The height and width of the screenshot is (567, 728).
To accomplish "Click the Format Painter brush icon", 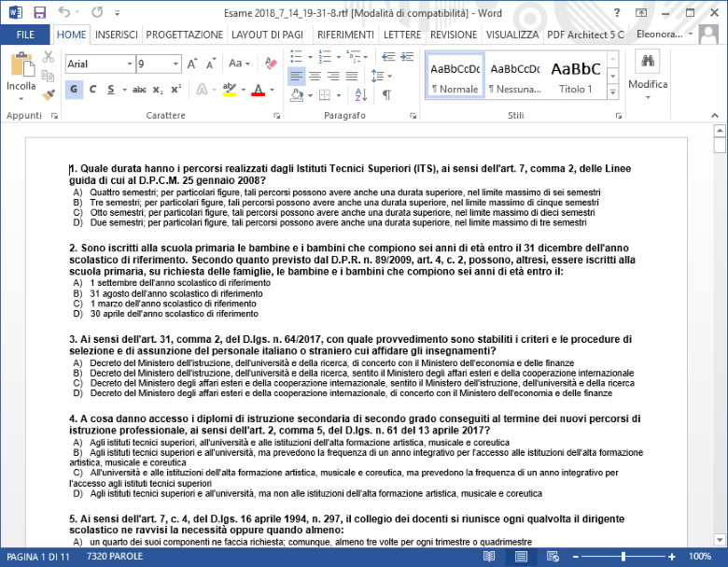I will pos(48,94).
